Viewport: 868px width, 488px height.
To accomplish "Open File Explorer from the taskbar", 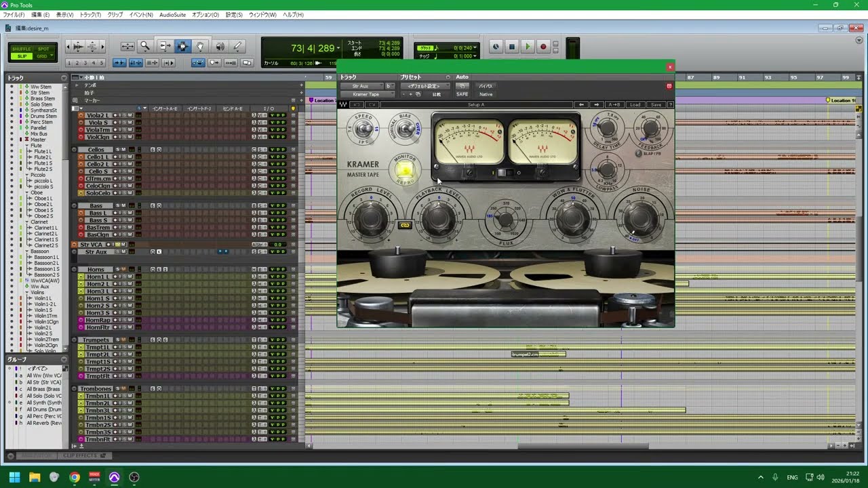I will point(35,477).
